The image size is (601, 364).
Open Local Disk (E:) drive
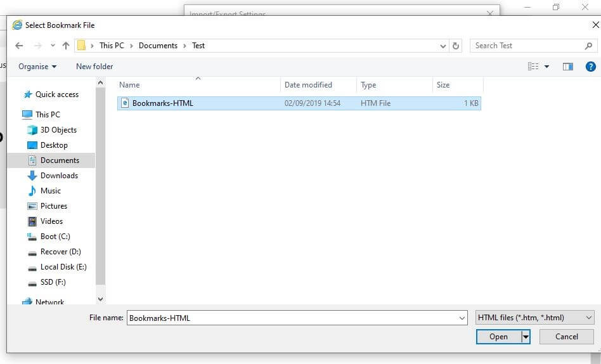click(x=63, y=267)
